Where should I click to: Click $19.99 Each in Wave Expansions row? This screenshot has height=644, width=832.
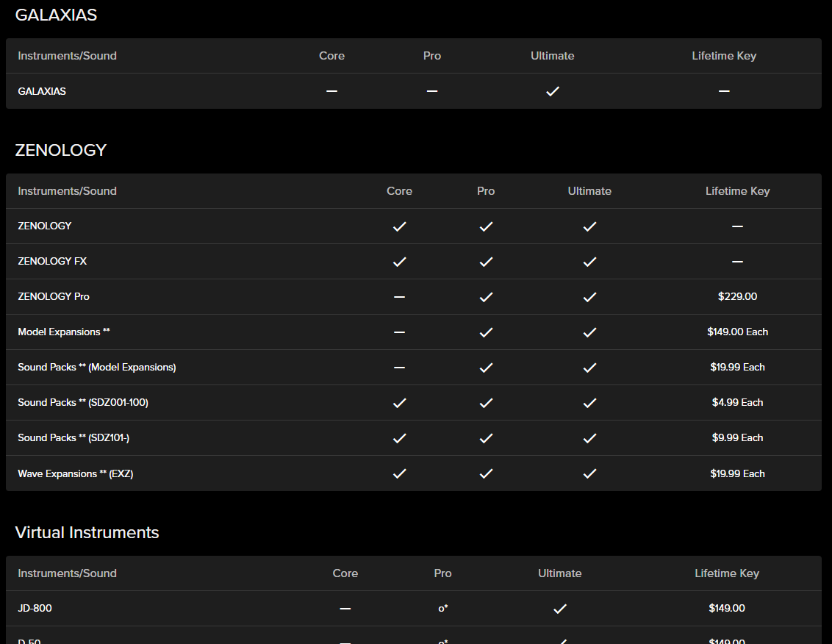click(737, 473)
